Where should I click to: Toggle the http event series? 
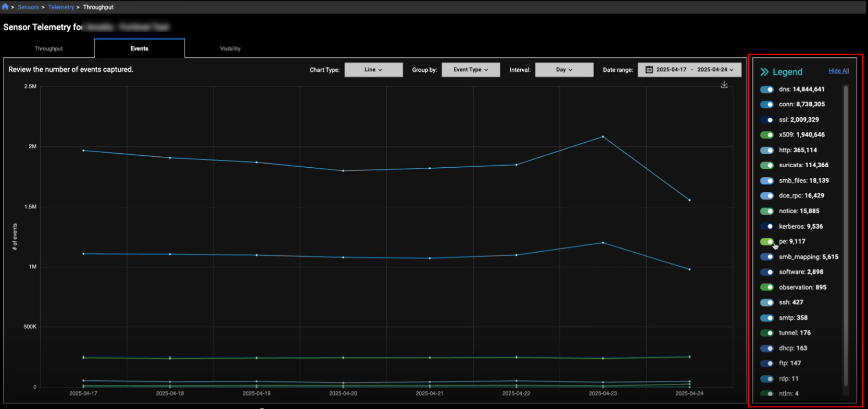766,151
